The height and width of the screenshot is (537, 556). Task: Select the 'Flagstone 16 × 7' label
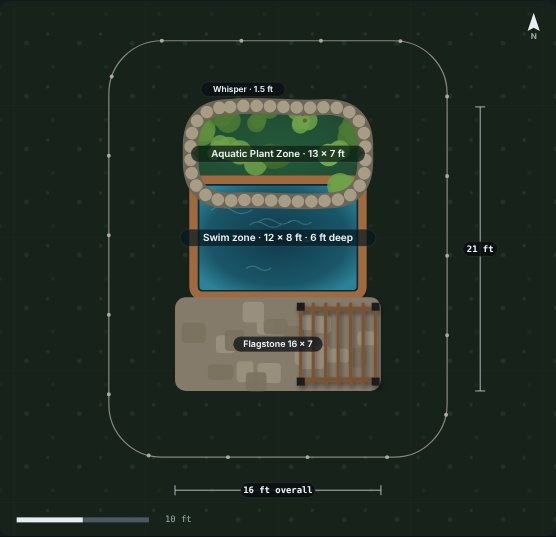pyautogui.click(x=278, y=344)
